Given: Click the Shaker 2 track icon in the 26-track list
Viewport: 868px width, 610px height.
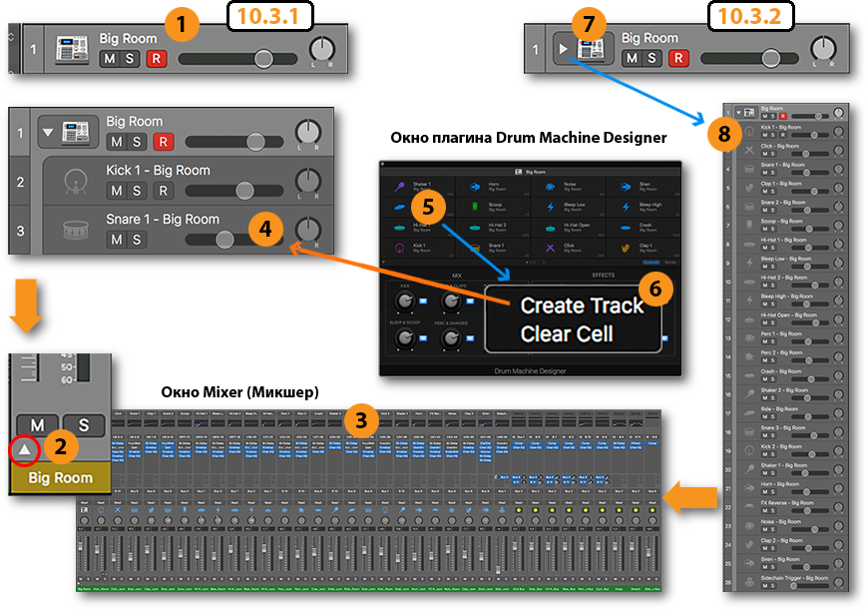Looking at the screenshot, I should tap(749, 394).
